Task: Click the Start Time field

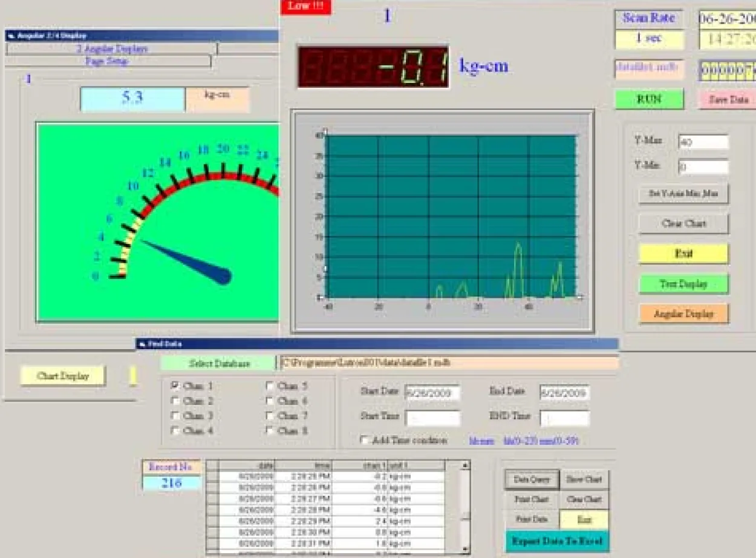Action: pos(432,418)
